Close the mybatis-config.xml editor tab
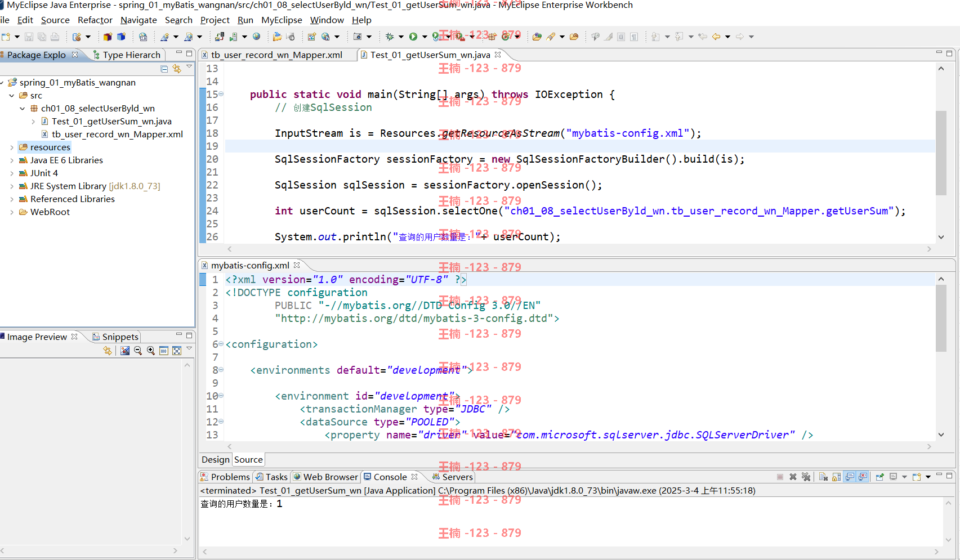 point(297,265)
